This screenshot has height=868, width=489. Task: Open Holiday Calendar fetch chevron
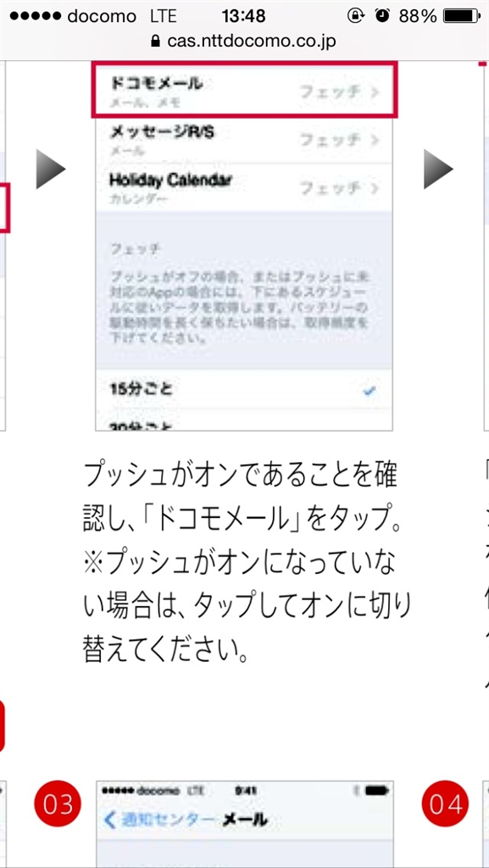(x=375, y=188)
